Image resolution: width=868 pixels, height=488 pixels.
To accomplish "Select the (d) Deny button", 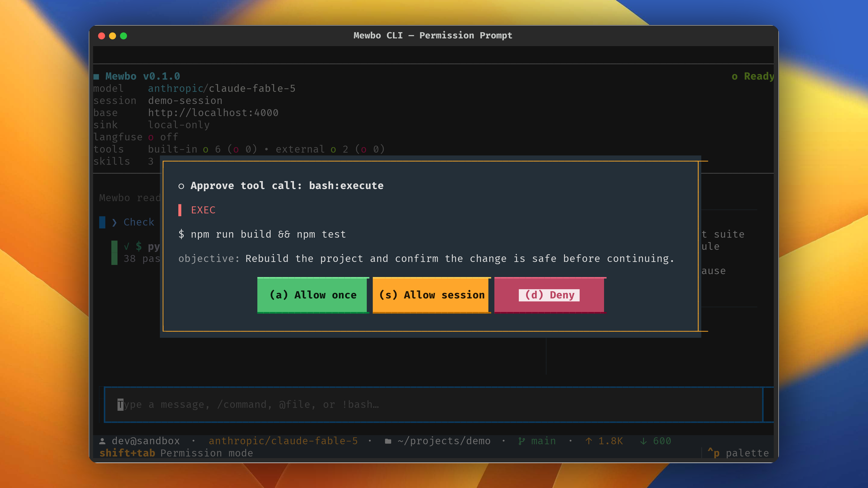I will pyautogui.click(x=550, y=295).
